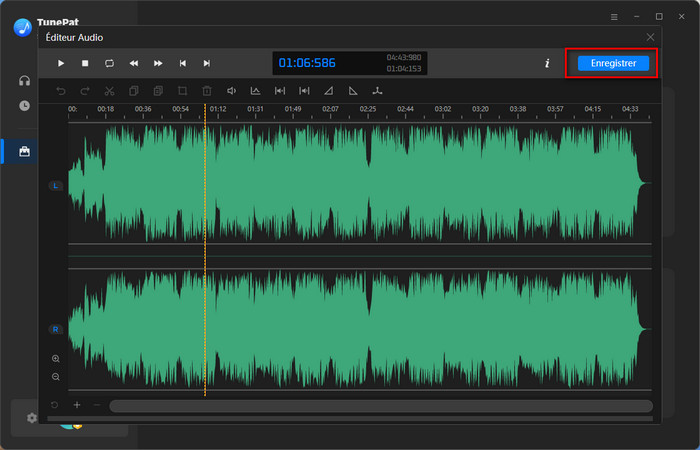Jump to the start of the track

click(x=182, y=63)
